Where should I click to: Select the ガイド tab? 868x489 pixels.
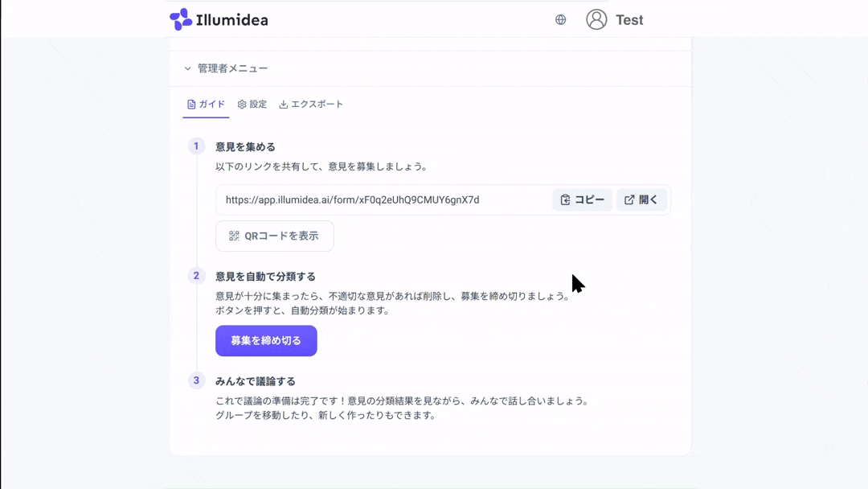(206, 105)
